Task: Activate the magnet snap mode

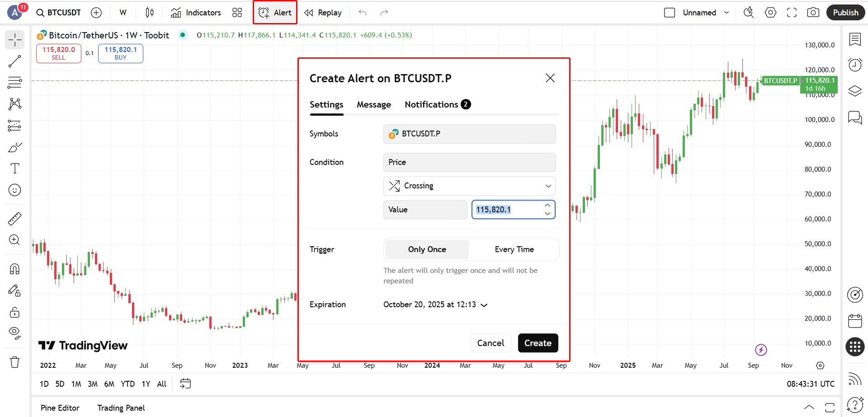Action: pos(15,269)
